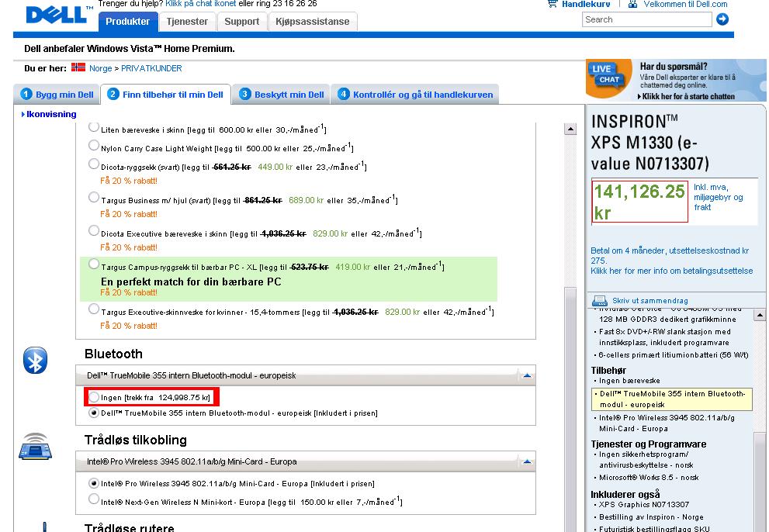The width and height of the screenshot is (769, 532).
Task: Go to Kontrollér og gå til handlekurven
Action: coord(415,94)
